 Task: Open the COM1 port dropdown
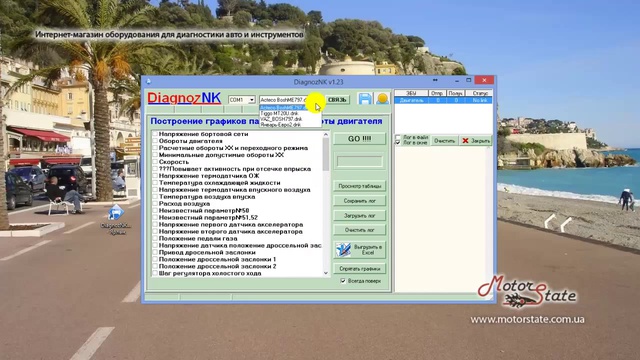pos(252,100)
